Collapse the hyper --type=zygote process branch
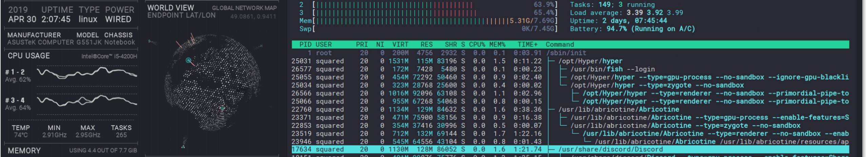Viewport: 868px width, 157px height. [657, 85]
